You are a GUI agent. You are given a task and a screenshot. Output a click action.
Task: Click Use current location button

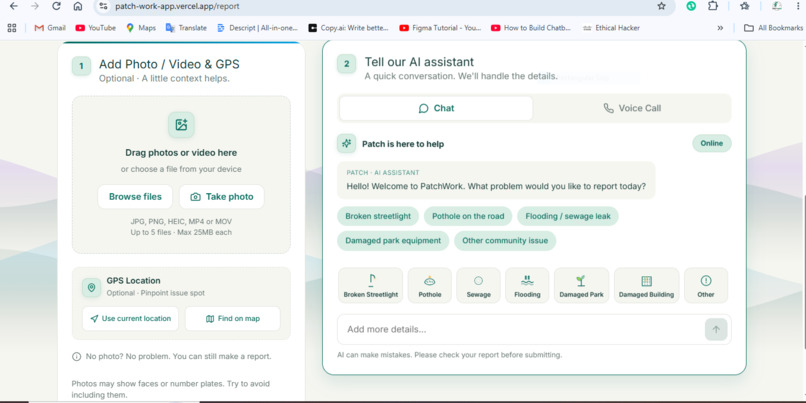click(131, 319)
